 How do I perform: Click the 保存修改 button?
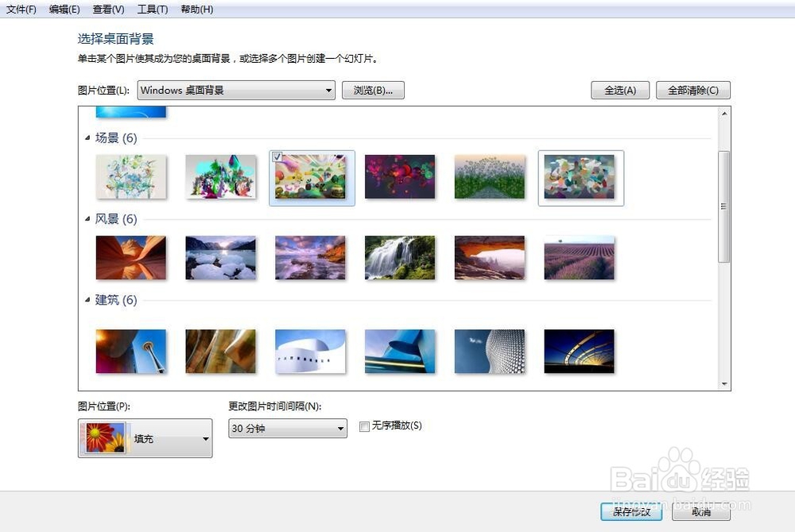coord(632,511)
